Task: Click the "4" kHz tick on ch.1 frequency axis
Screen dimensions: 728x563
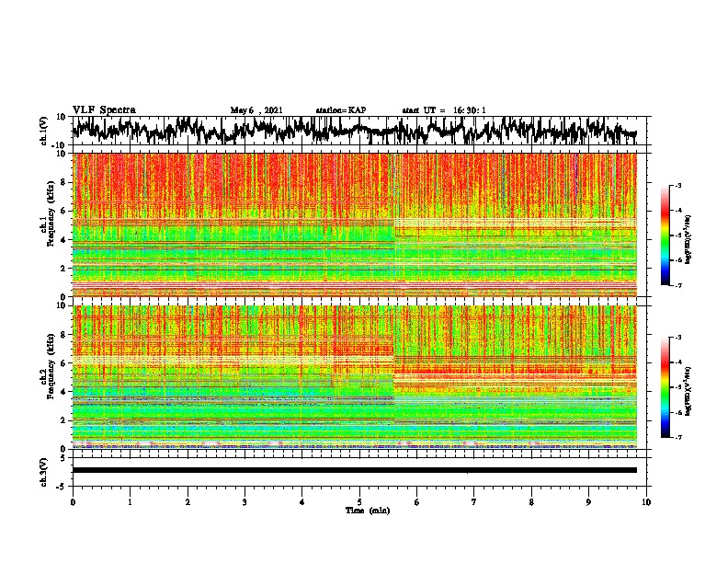Action: [x=63, y=240]
